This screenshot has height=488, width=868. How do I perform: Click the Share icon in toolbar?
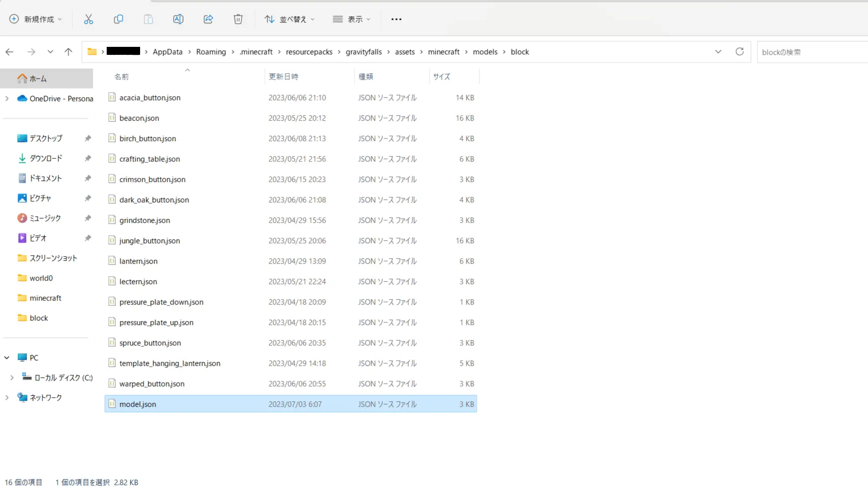pyautogui.click(x=208, y=19)
